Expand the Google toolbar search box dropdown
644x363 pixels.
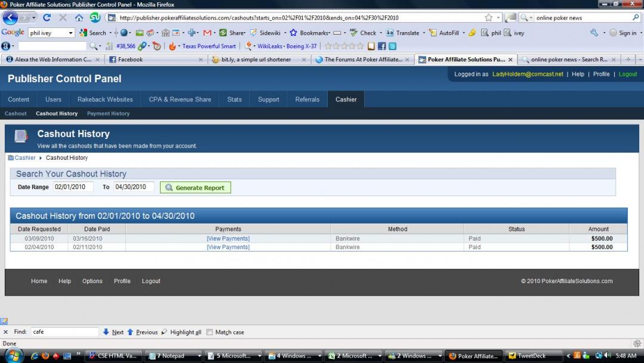click(x=70, y=33)
